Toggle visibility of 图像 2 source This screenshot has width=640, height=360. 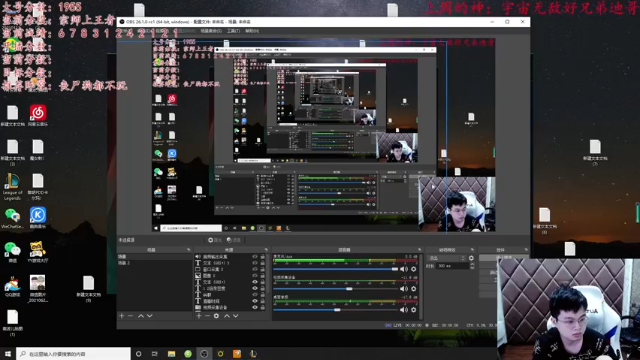pos(255,276)
